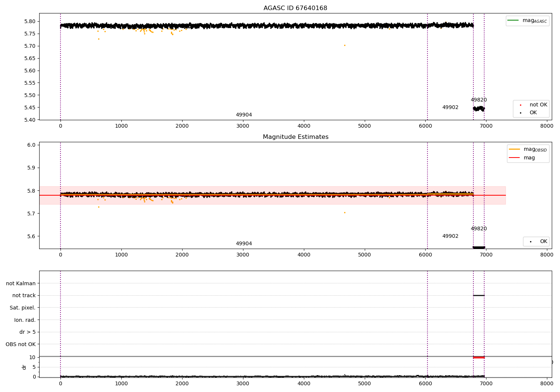Click the 5.75 tick in top plot
Screen dimensions: 560x392
pyautogui.click(x=29, y=34)
